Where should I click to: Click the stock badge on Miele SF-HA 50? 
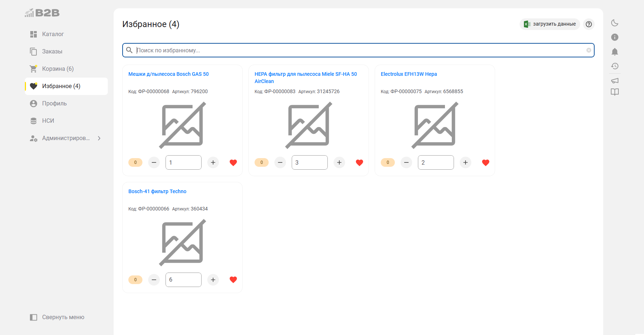click(262, 162)
